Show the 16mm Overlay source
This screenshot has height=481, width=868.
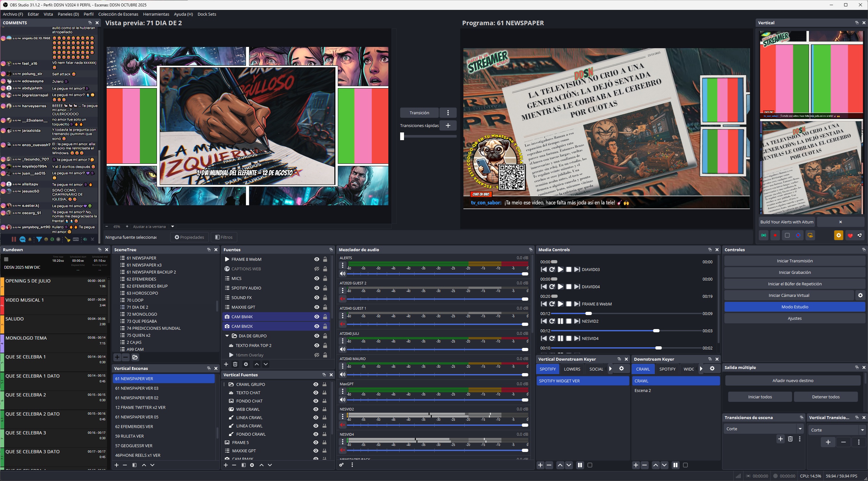pyautogui.click(x=317, y=355)
